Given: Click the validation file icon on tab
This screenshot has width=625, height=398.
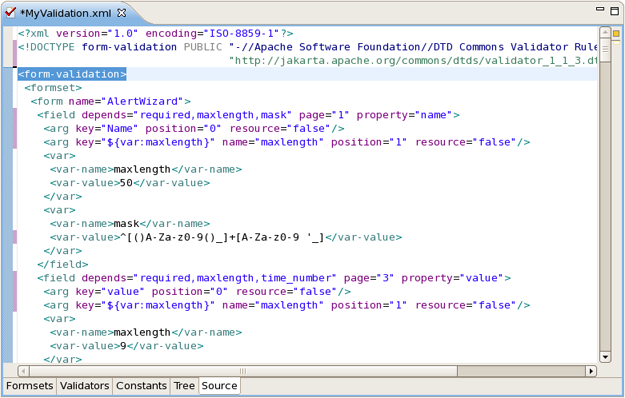Looking at the screenshot, I should 10,12.
